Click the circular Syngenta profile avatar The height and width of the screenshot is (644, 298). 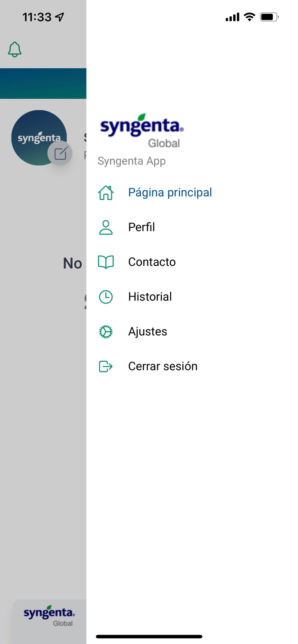click(x=39, y=137)
